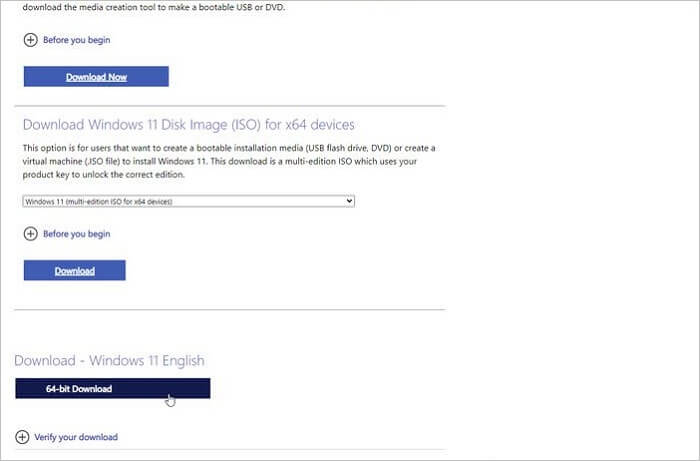Expand the Verify your download section
The image size is (700, 461).
pyautogui.click(x=67, y=437)
